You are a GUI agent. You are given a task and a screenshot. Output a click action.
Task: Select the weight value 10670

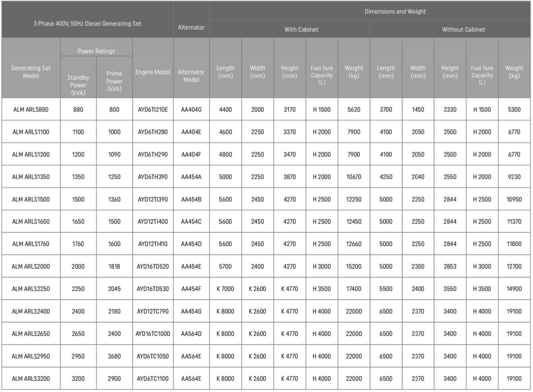pyautogui.click(x=354, y=177)
